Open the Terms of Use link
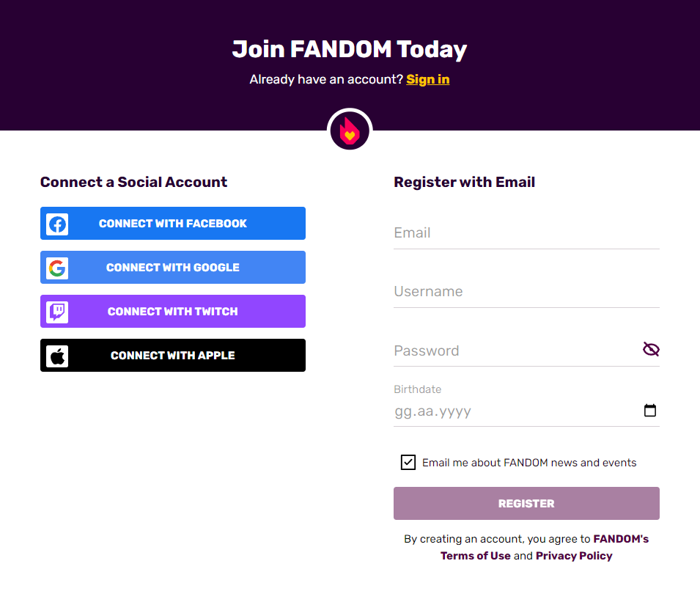This screenshot has width=700, height=602. [x=475, y=556]
